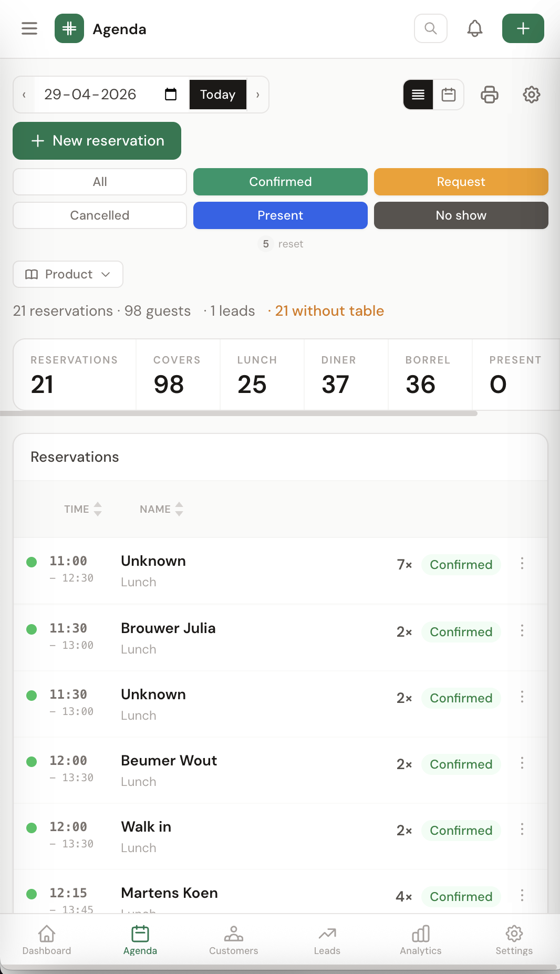Expand the Product dropdown

coord(67,274)
